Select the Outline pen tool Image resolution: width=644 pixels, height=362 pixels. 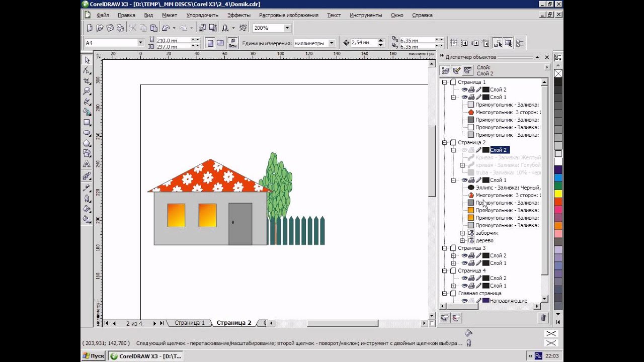click(x=87, y=198)
